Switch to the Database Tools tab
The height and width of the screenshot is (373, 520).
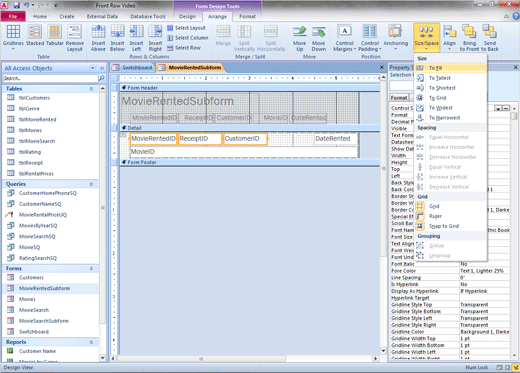pyautogui.click(x=148, y=16)
